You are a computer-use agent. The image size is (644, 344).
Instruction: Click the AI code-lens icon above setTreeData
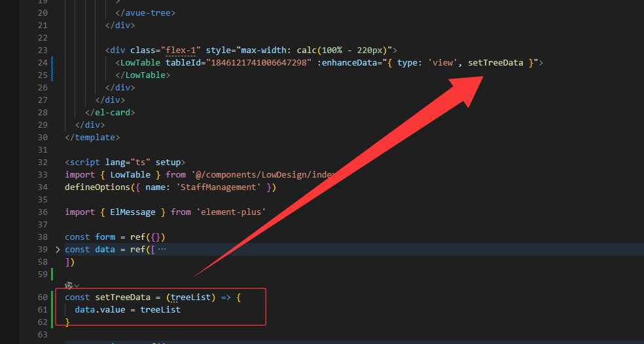(68, 286)
